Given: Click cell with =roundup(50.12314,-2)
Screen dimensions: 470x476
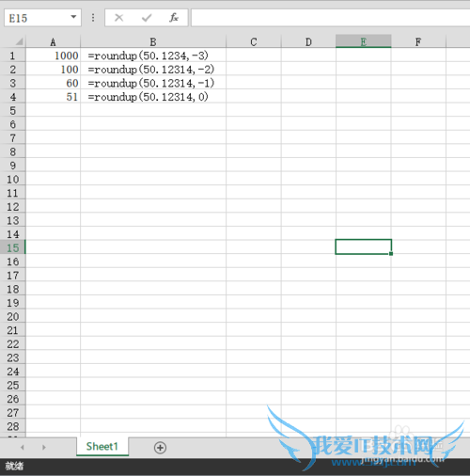Looking at the screenshot, I should (x=153, y=70).
